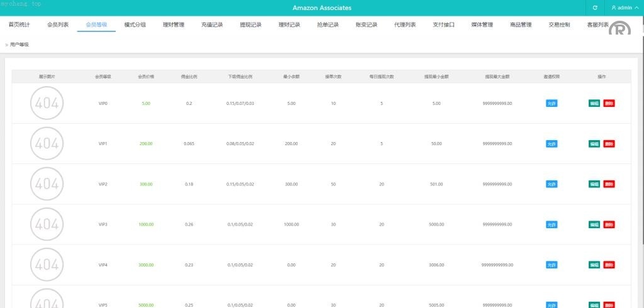Image resolution: width=644 pixels, height=308 pixels.
Task: Click the refresh icon in top bar
Action: tap(595, 8)
